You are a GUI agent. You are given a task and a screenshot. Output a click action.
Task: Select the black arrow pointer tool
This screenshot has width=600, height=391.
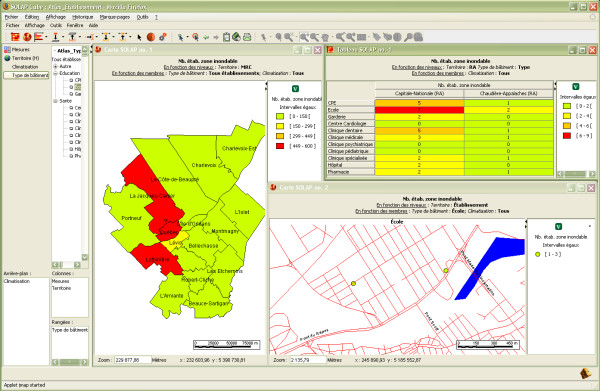(139, 37)
